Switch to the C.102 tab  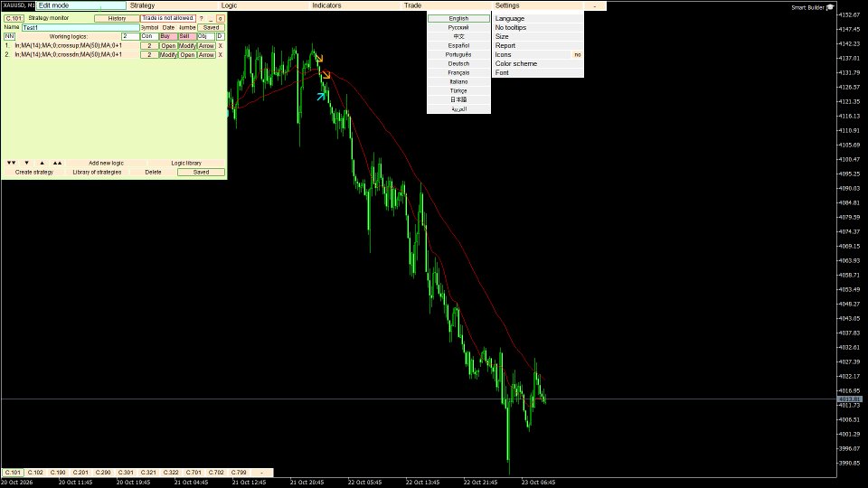35,473
